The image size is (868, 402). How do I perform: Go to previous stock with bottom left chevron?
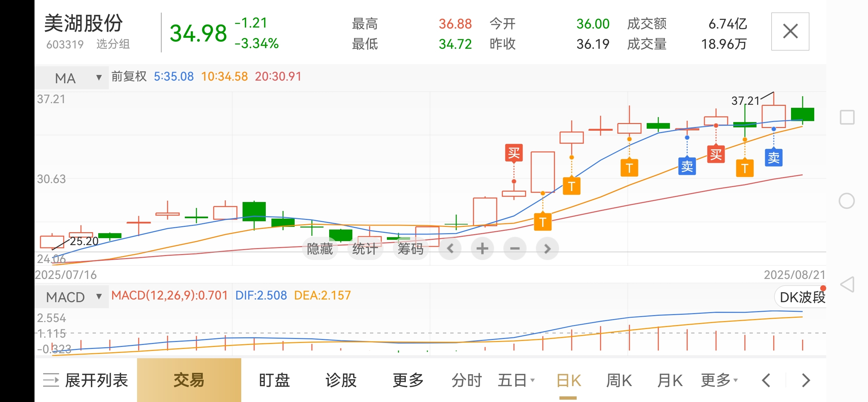[766, 380]
